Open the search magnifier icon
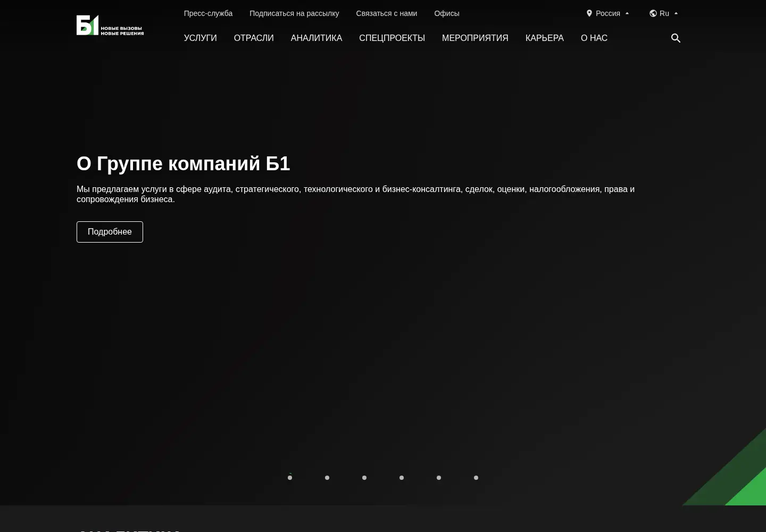Viewport: 766px width, 532px height. pyautogui.click(x=676, y=38)
